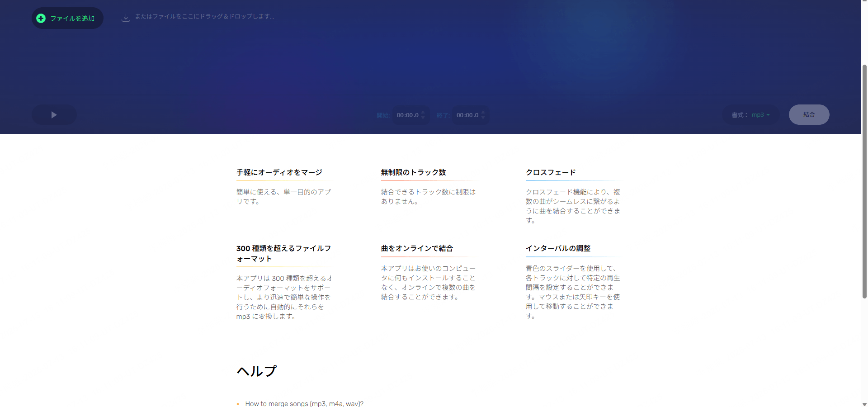Click paragraph starting 本アプリはお使いのコンピュータ
Screen dimensions: 868x407
(x=428, y=283)
